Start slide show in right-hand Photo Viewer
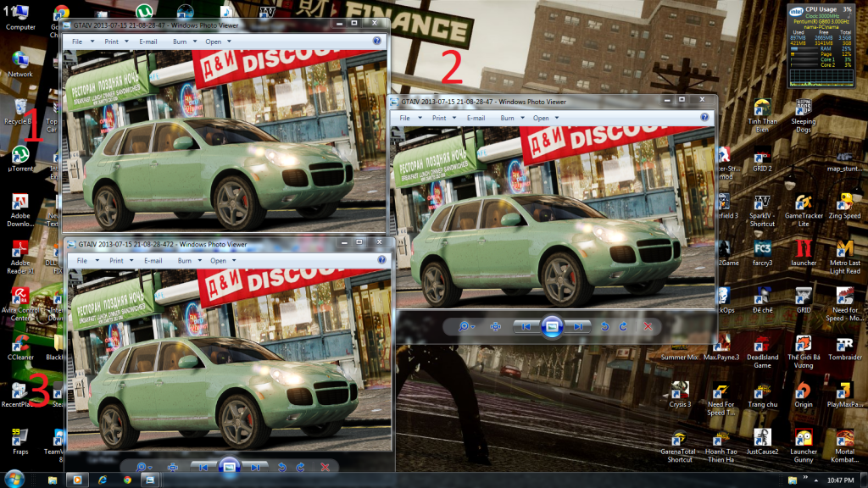Viewport: 868px width, 488px height. coord(552,326)
